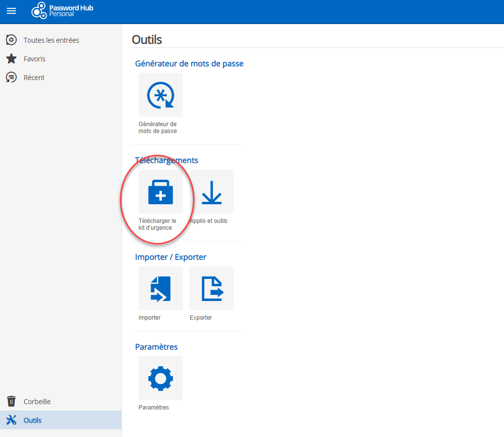This screenshot has height=437, width=504.
Task: Go to the Récent sidebar item
Action: coord(34,78)
